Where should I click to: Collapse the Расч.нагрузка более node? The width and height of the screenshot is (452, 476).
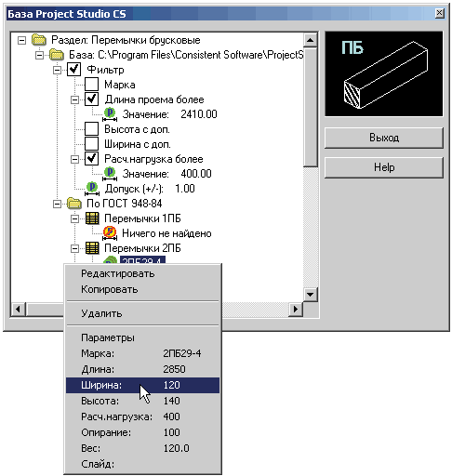point(74,159)
